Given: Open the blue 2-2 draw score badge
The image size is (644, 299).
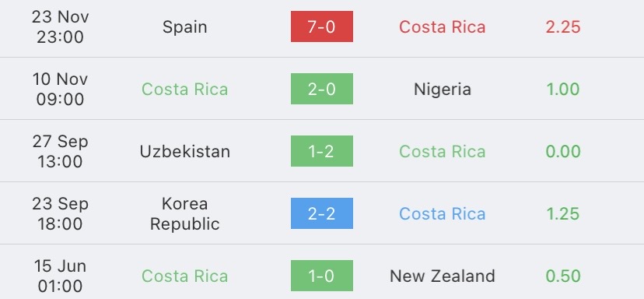Looking at the screenshot, I should coord(321,213).
